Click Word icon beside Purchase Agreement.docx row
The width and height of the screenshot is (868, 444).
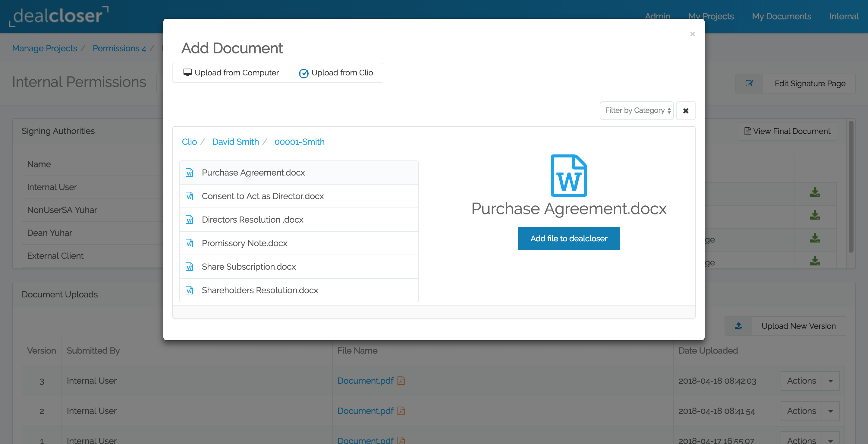click(x=189, y=173)
